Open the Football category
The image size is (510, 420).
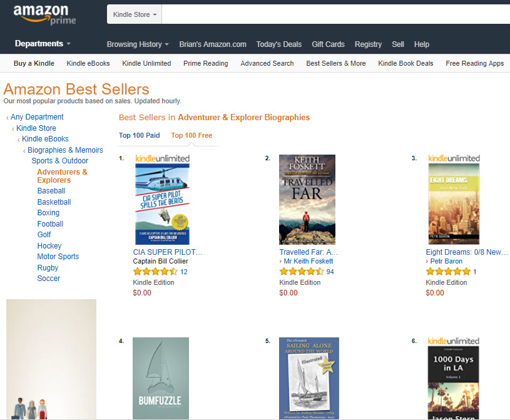pos(51,224)
